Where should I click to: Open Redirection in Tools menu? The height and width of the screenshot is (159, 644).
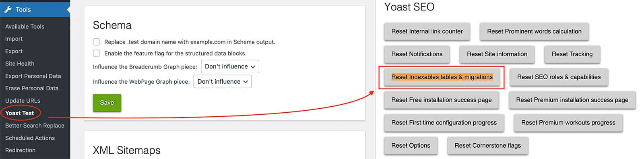pos(20,150)
